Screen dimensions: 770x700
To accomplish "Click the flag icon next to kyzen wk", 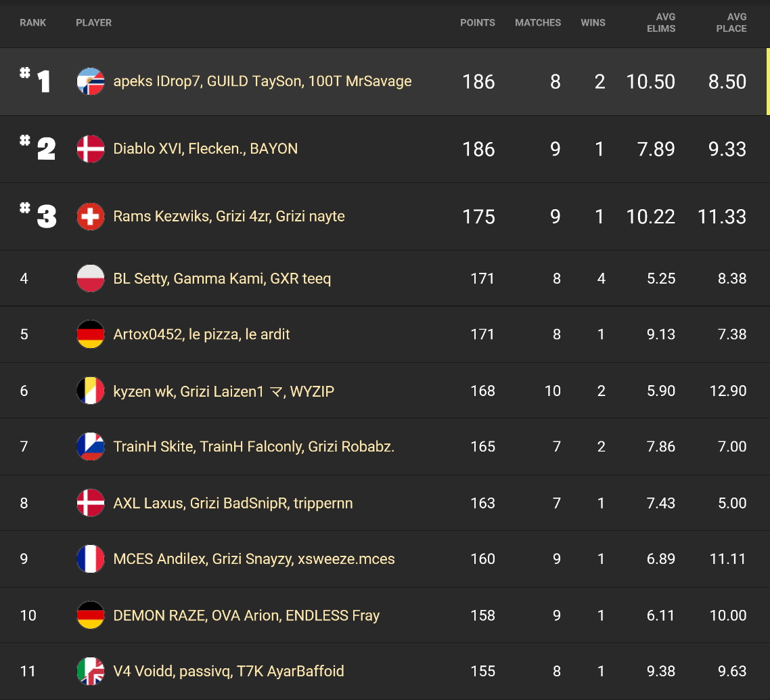I will [91, 391].
